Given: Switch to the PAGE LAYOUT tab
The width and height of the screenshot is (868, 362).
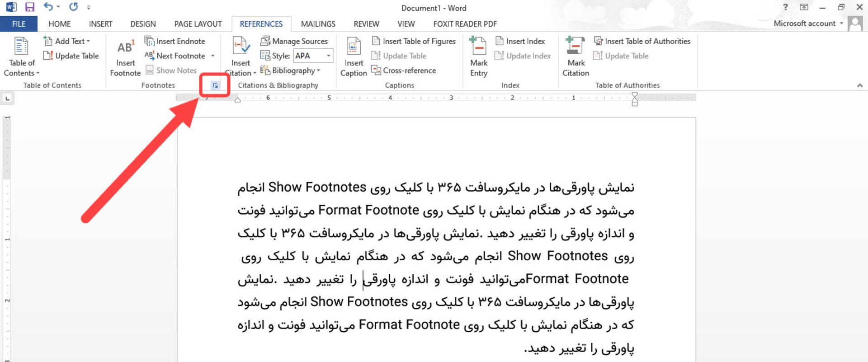Looking at the screenshot, I should (198, 24).
